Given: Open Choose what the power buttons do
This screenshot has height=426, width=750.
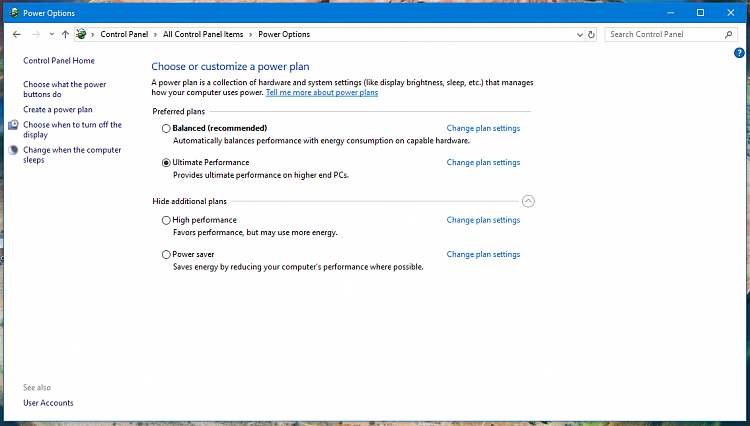Looking at the screenshot, I should pyautogui.click(x=65, y=89).
